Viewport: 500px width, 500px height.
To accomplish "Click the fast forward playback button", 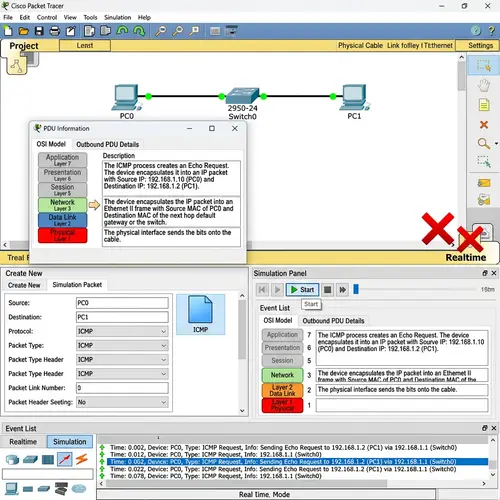I will (x=342, y=290).
